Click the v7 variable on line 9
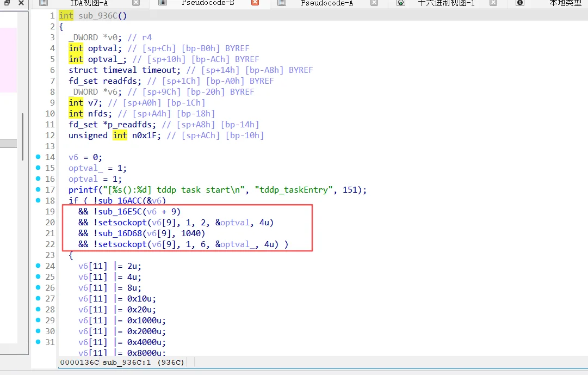Image resolution: width=588 pixels, height=375 pixels. 93,103
